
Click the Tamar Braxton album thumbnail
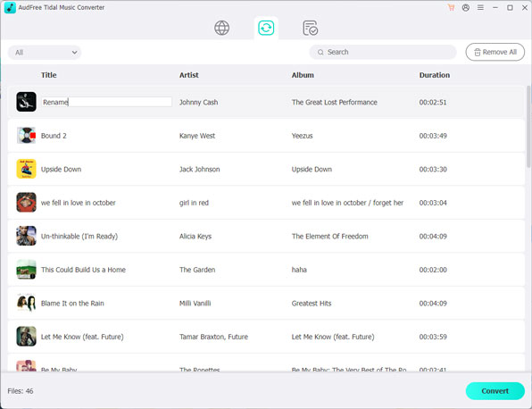(26, 337)
